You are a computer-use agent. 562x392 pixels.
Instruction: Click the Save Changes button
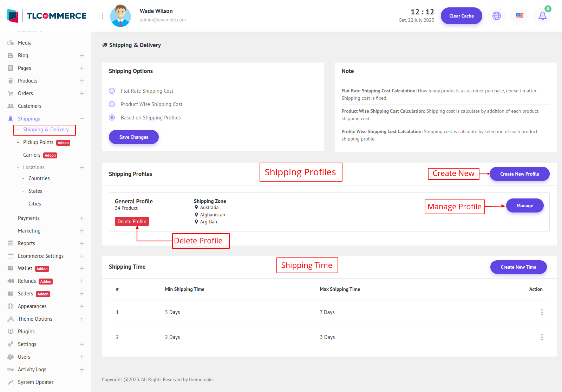click(x=133, y=137)
